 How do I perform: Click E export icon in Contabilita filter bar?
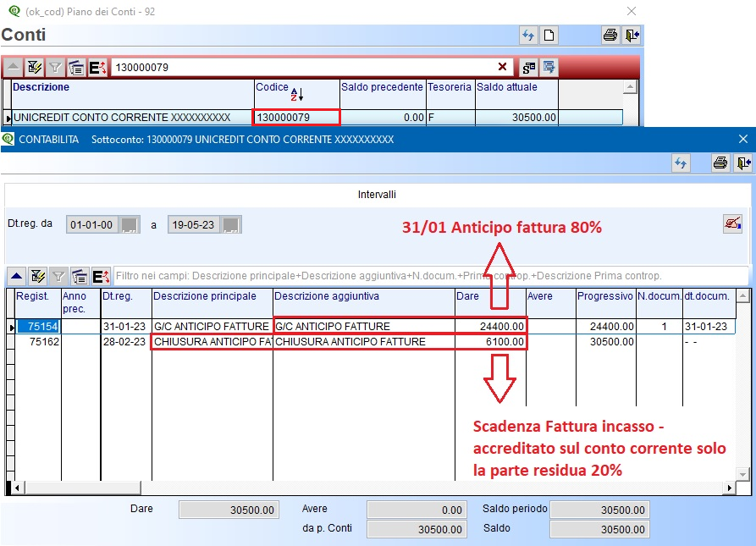pyautogui.click(x=101, y=276)
